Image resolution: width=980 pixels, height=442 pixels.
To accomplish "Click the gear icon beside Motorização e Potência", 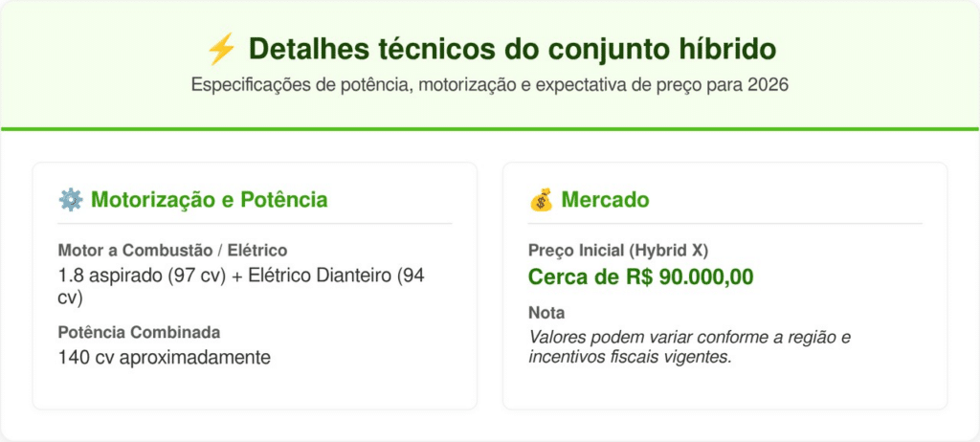I will [x=70, y=200].
